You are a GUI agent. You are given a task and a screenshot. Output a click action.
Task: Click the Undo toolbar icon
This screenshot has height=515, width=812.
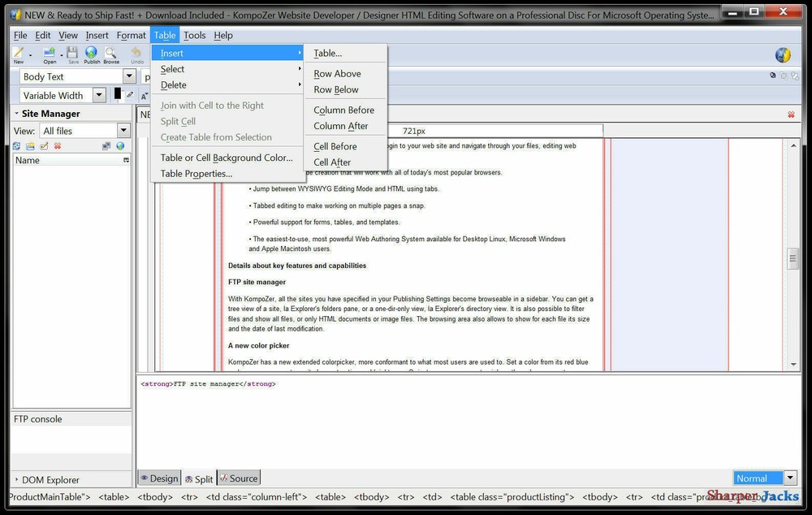pyautogui.click(x=136, y=54)
